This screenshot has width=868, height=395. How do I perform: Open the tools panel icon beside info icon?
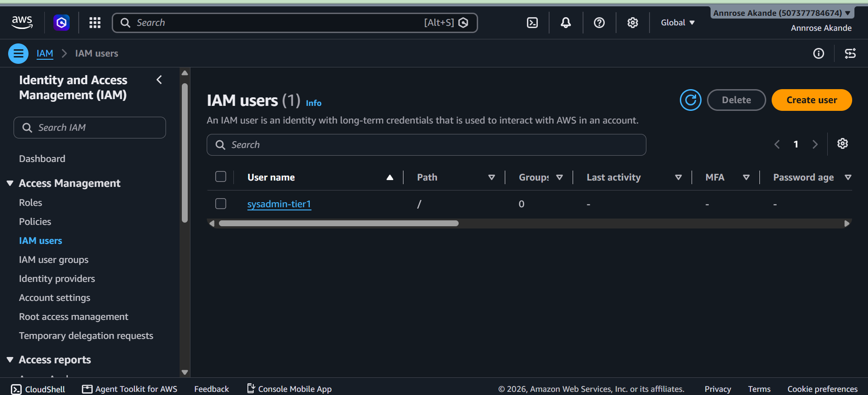coord(850,53)
